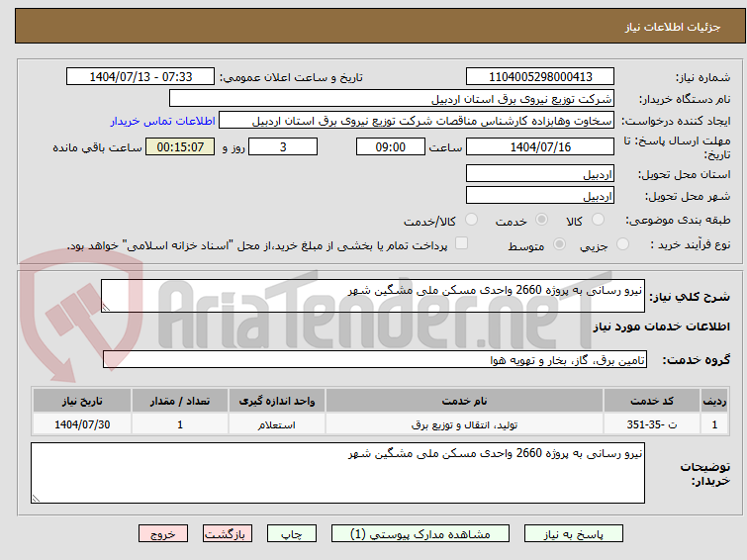Select the متوسط purchase type radio
This screenshot has width=747, height=560.
point(559,244)
